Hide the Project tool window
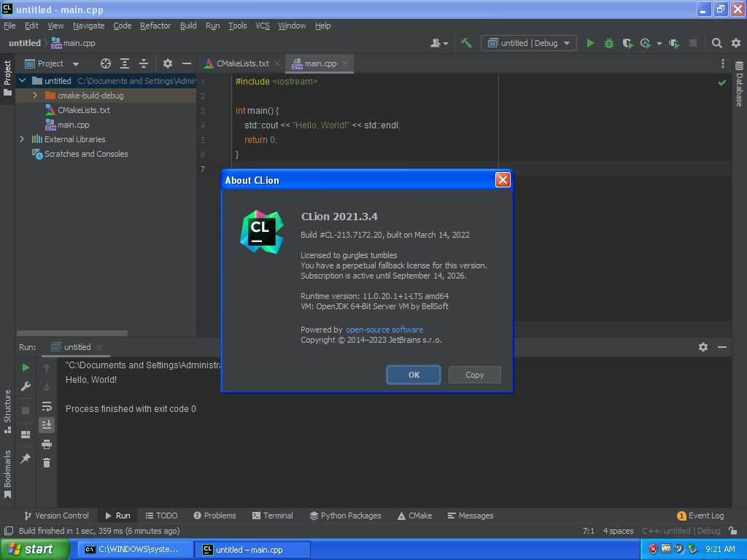This screenshot has height=560, width=747. [187, 63]
